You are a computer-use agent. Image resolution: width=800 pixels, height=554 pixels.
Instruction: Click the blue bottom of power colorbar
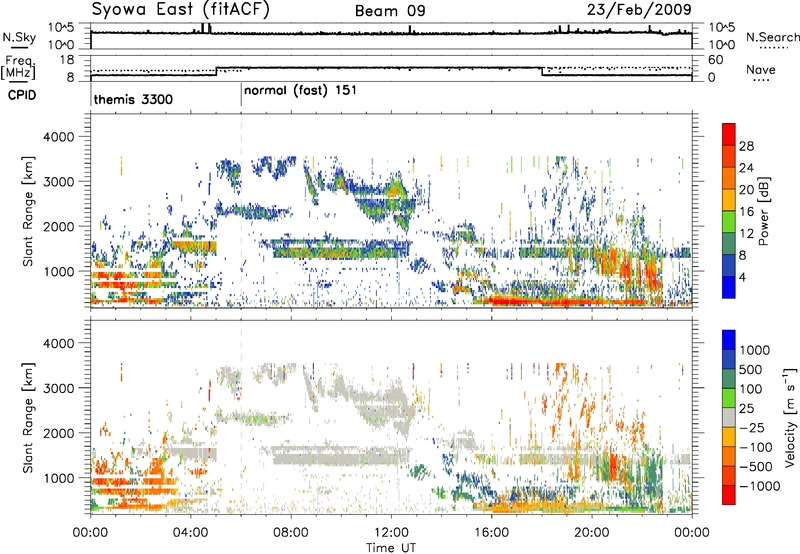pyautogui.click(x=729, y=287)
